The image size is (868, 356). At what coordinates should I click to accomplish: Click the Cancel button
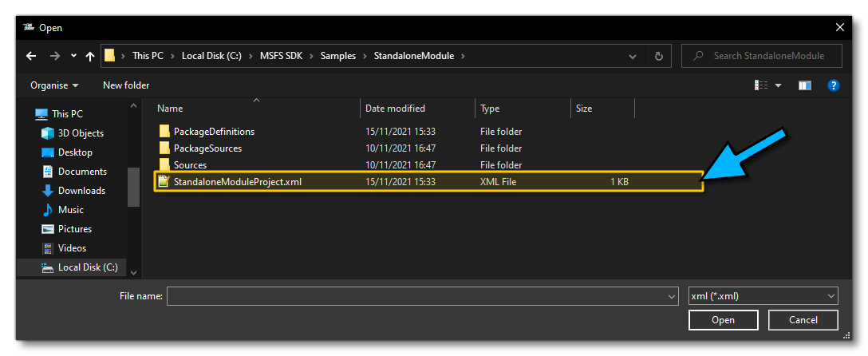803,320
